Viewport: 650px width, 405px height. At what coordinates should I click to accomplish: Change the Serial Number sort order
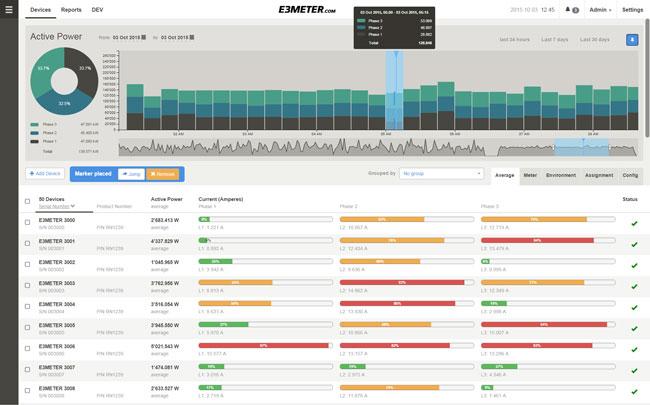pos(57,206)
